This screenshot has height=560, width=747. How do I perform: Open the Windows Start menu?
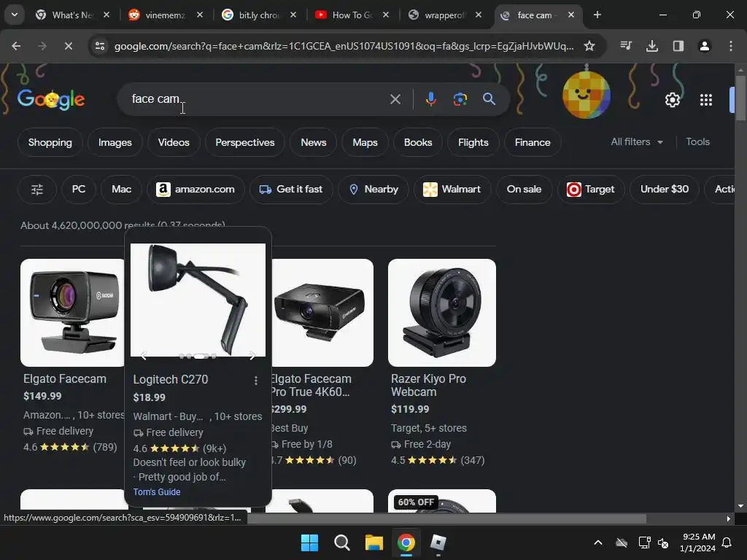pos(309,542)
